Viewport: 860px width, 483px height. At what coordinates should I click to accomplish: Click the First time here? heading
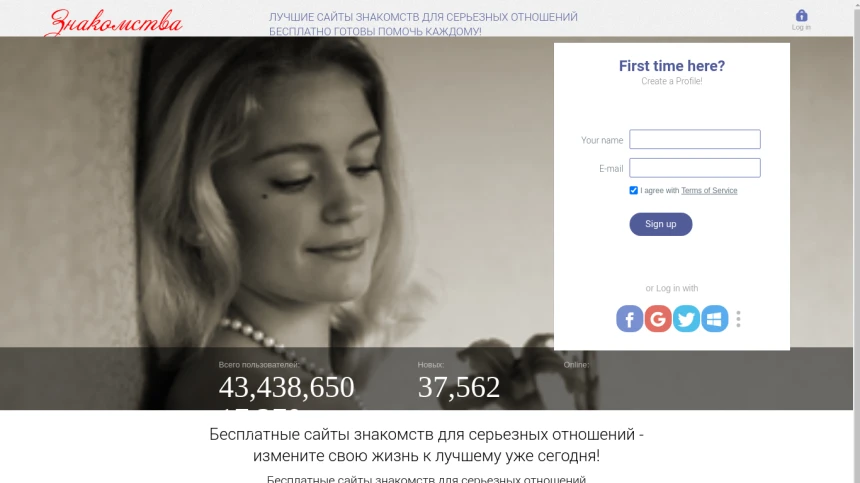point(672,66)
